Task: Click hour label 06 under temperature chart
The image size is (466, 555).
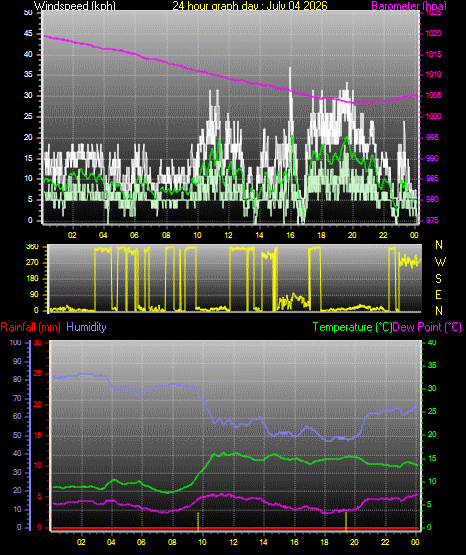Action: (141, 542)
